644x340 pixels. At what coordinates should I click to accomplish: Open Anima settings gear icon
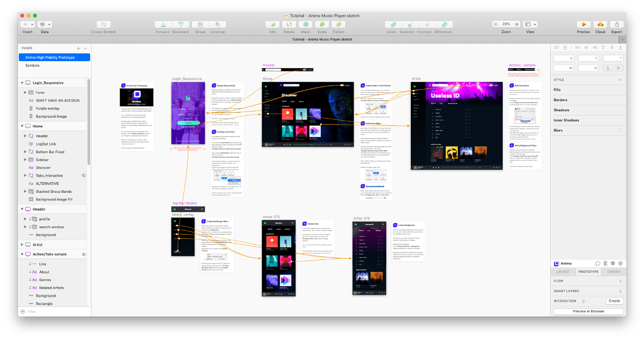613,264
